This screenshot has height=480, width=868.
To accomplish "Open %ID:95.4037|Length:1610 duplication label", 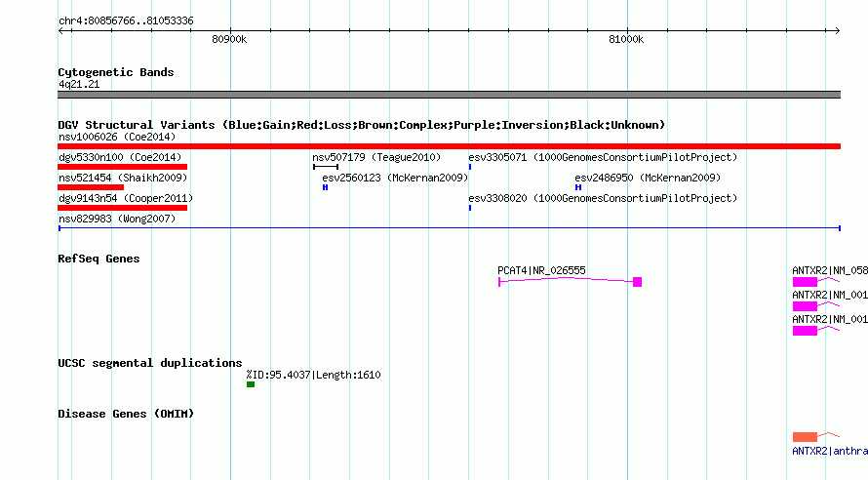I will tap(313, 375).
